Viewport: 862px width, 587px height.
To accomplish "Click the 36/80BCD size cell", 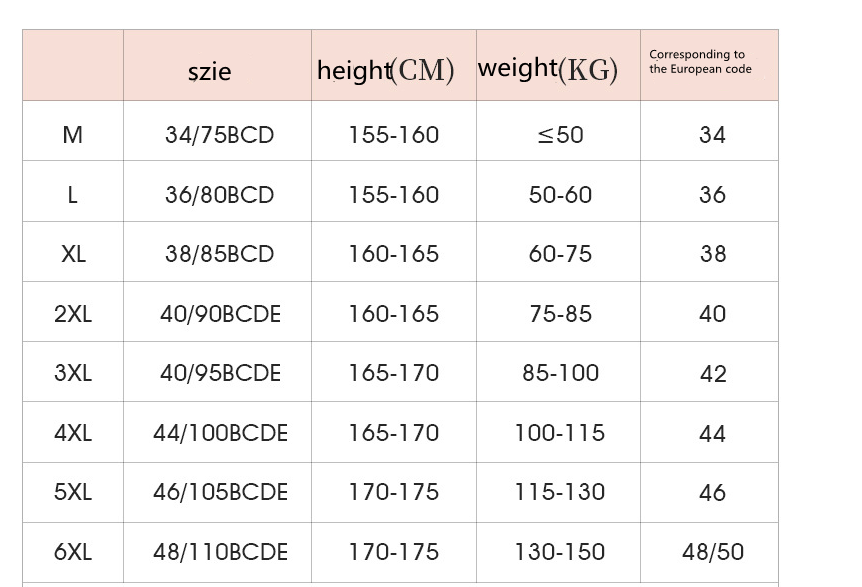I will (219, 195).
